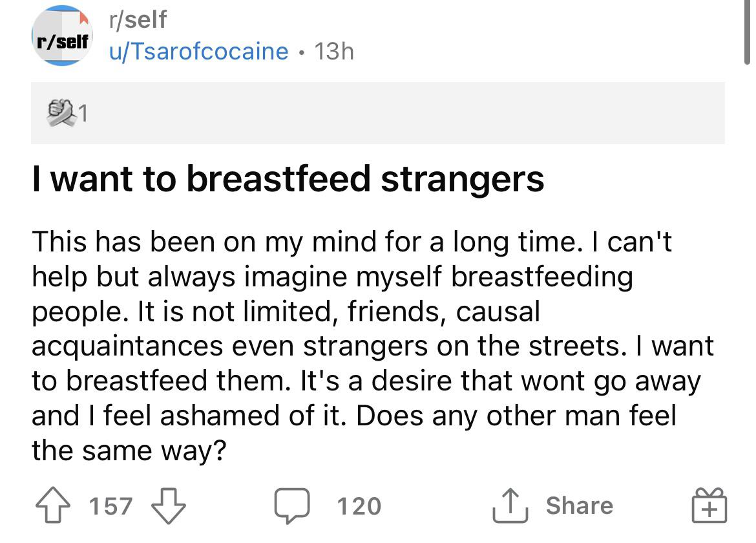756x543 pixels.
Task: Upvote the post
Action: [x=53, y=505]
